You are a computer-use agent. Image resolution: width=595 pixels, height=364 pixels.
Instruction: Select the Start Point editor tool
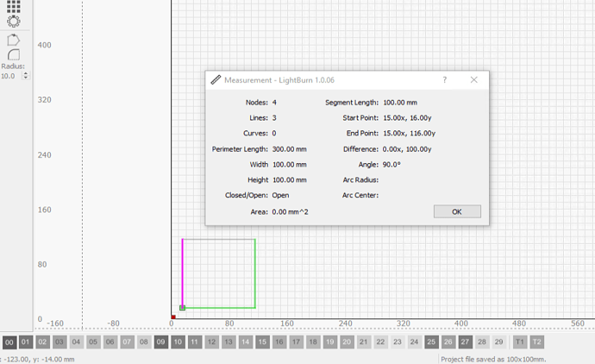(x=13, y=40)
